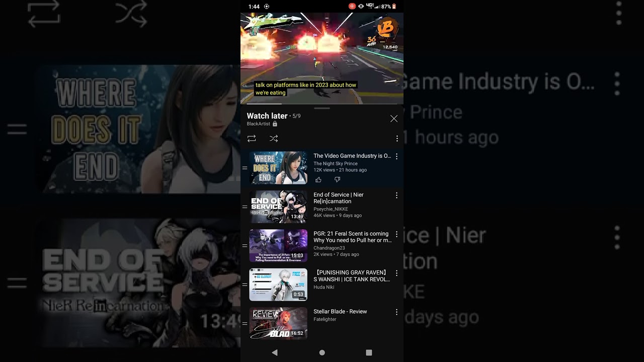
Task: Close the Watch later playlist panel
Action: pyautogui.click(x=394, y=119)
